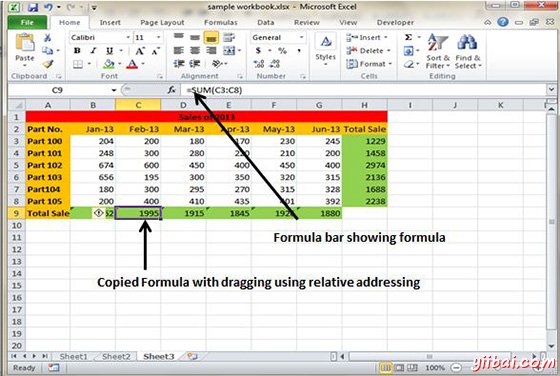Decrease font size with shrink font icon
Viewport: 560px width, 376px height.
coord(156,51)
